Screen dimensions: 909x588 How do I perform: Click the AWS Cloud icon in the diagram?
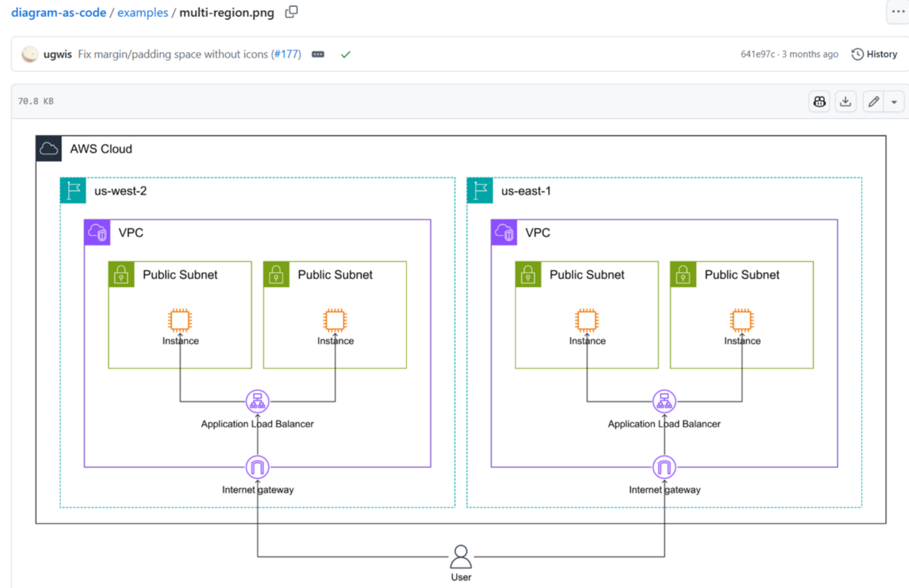(49, 149)
